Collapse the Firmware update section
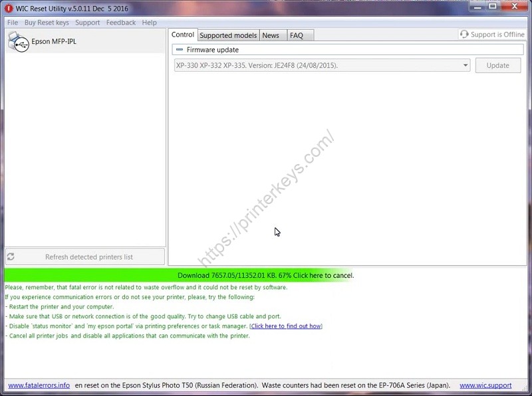532x396 pixels. click(x=180, y=50)
